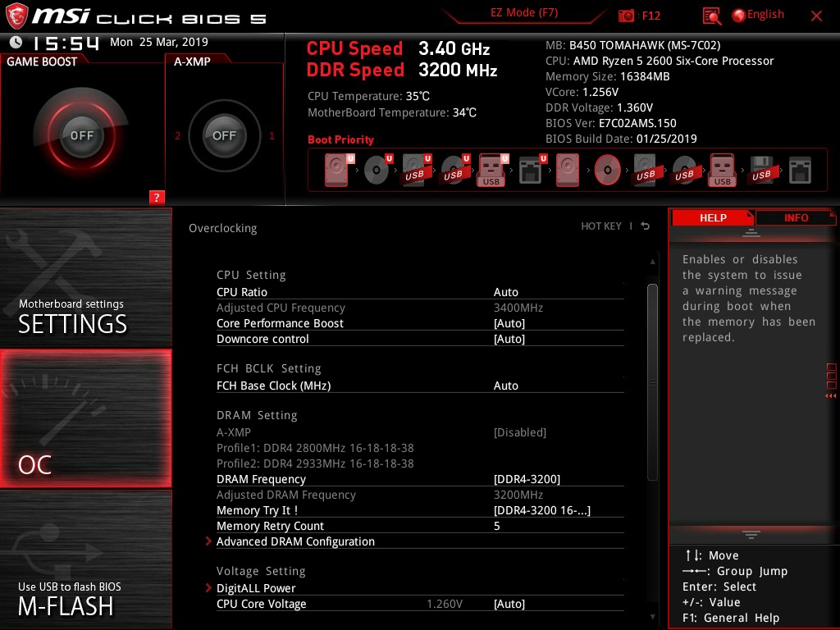
Task: Switch to the INFO tab
Action: pyautogui.click(x=796, y=217)
